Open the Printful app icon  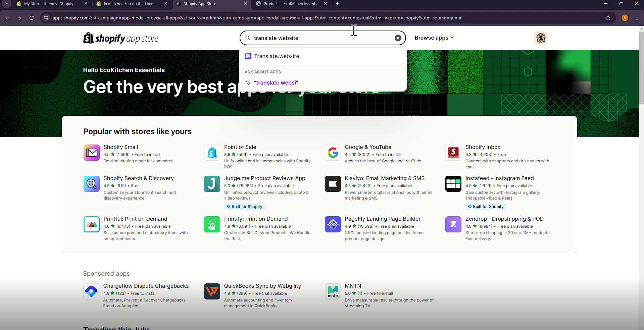point(92,224)
